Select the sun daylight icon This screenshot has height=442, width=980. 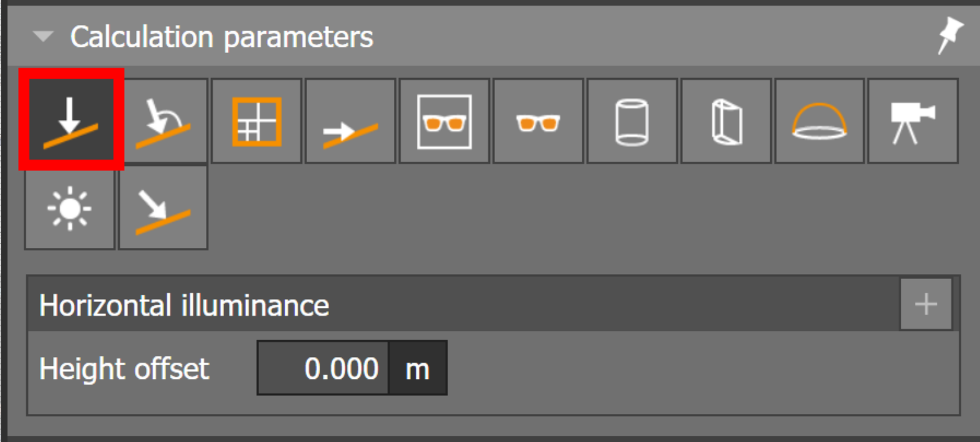coord(70,208)
